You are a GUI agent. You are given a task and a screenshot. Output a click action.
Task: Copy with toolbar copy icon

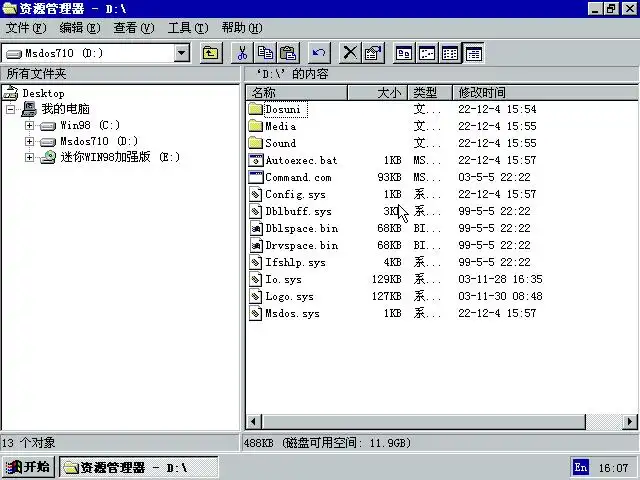[x=265, y=53]
